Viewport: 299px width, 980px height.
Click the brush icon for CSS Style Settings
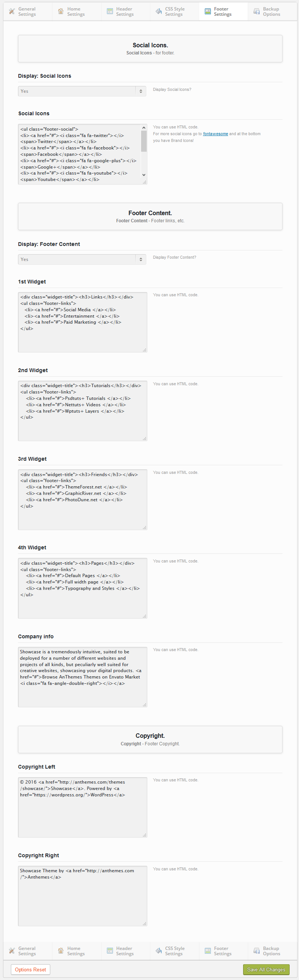[158, 11]
